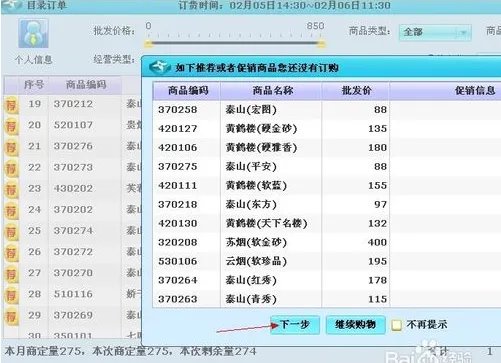Click the 促销信息 column header
The width and height of the screenshot is (501, 363).
(445, 91)
